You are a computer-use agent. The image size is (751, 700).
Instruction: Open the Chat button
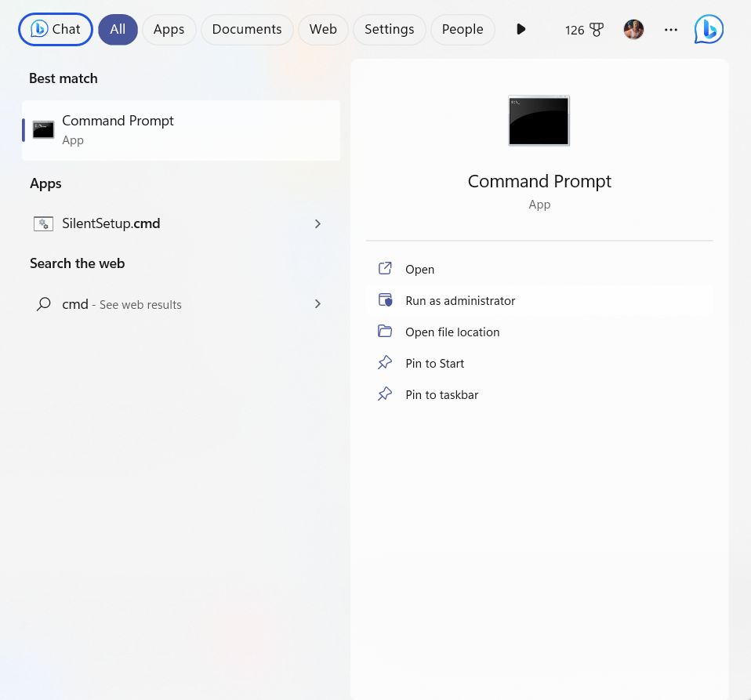point(56,30)
